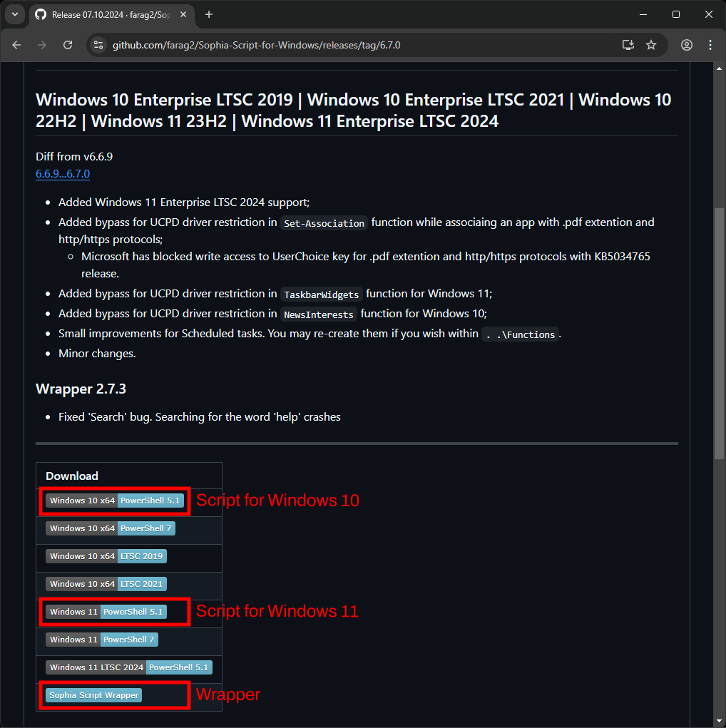Click the "Fixed 'Search' bug" bullet text

(199, 417)
